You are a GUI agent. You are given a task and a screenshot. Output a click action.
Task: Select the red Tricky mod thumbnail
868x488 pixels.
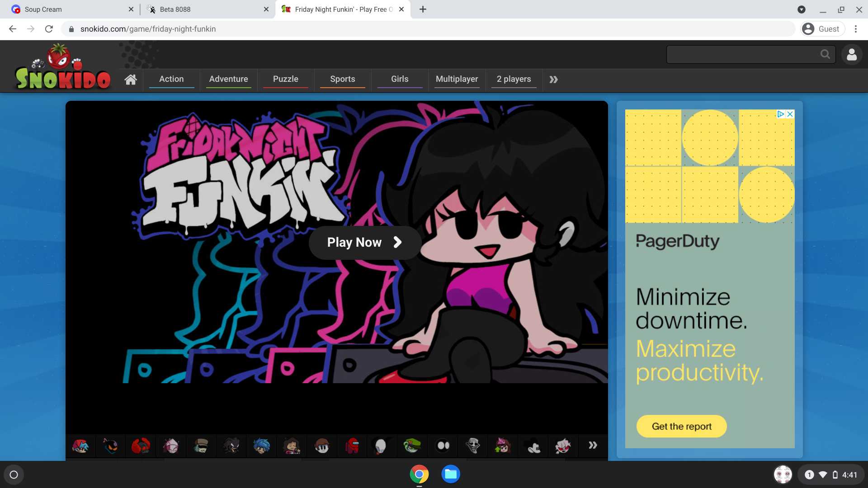(141, 446)
